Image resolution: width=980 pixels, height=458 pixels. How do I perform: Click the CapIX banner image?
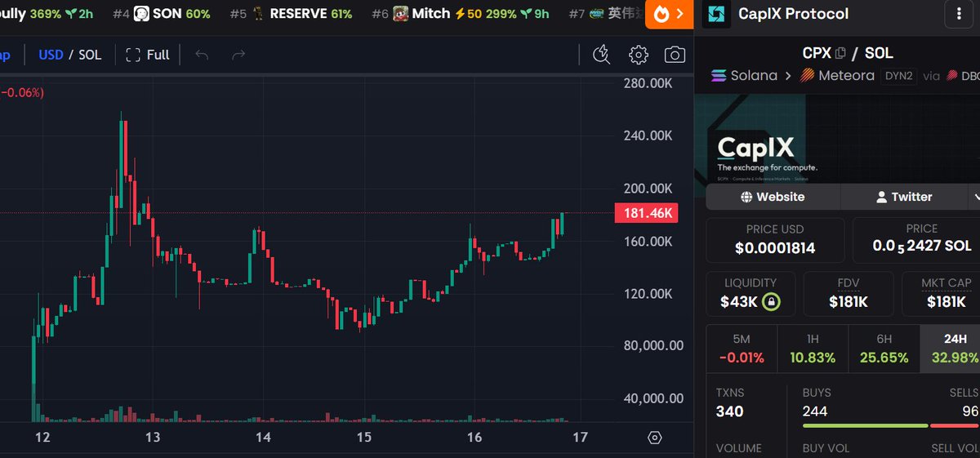[836, 138]
